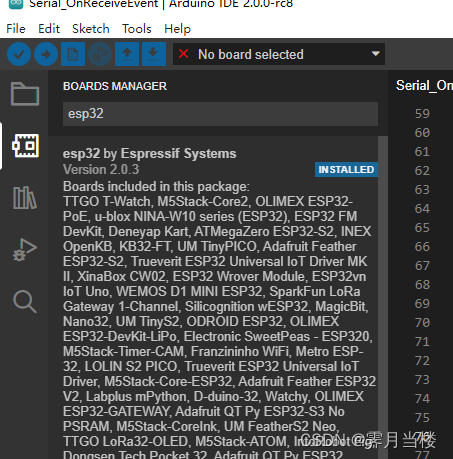Click the INSTALLED badge for esp32

(346, 170)
